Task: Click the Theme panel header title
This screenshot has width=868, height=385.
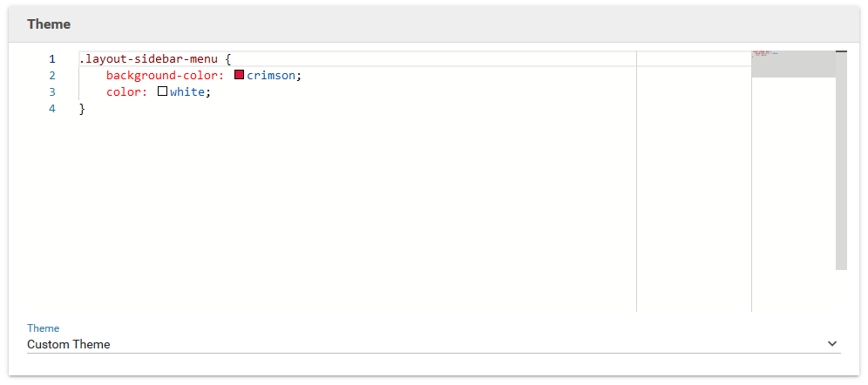Action: tap(49, 24)
